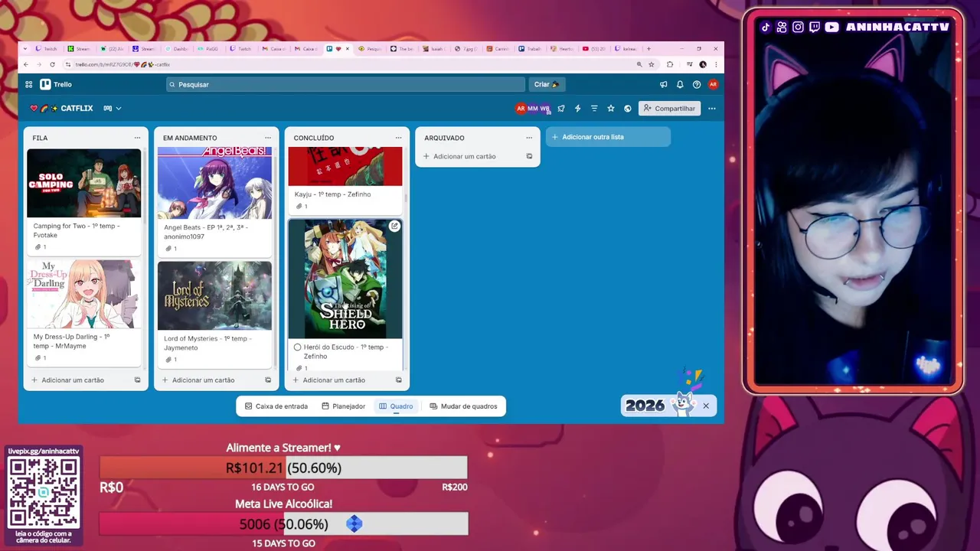Open CONCLUÍDO list actions menu

(398, 138)
